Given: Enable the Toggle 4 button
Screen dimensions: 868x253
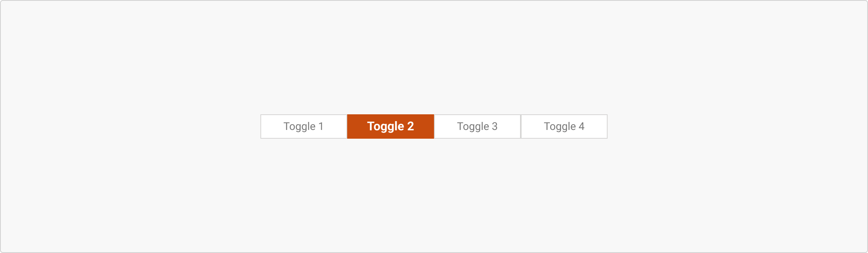Looking at the screenshot, I should [564, 126].
